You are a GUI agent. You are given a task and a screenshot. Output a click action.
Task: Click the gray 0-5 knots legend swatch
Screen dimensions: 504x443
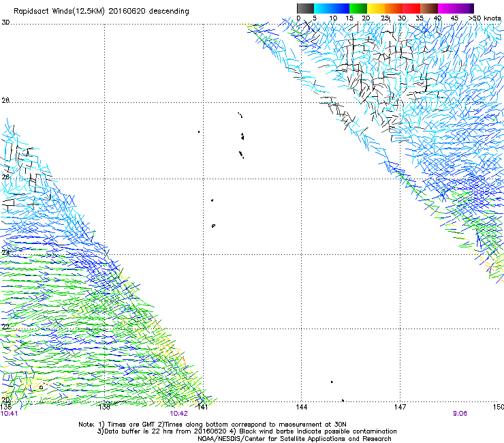point(305,8)
